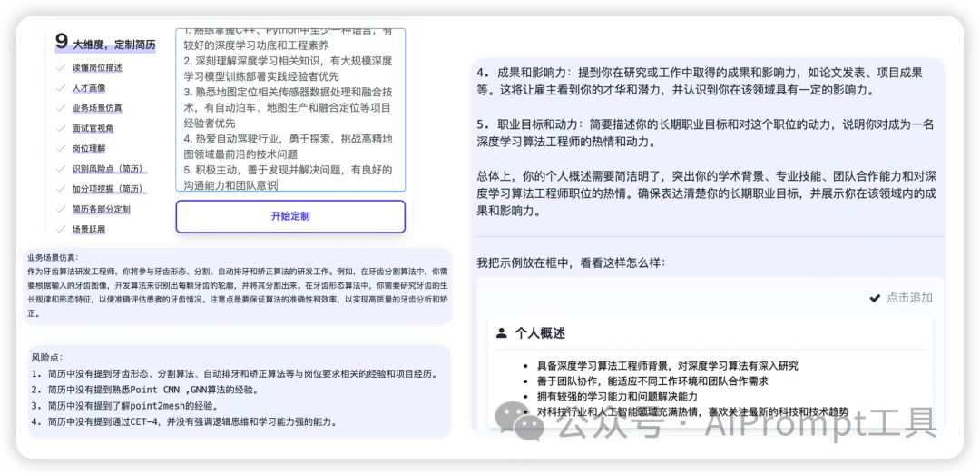Click the checkmark icon beside 业务场景仿真
This screenshot has height=475, width=980.
[x=61, y=108]
